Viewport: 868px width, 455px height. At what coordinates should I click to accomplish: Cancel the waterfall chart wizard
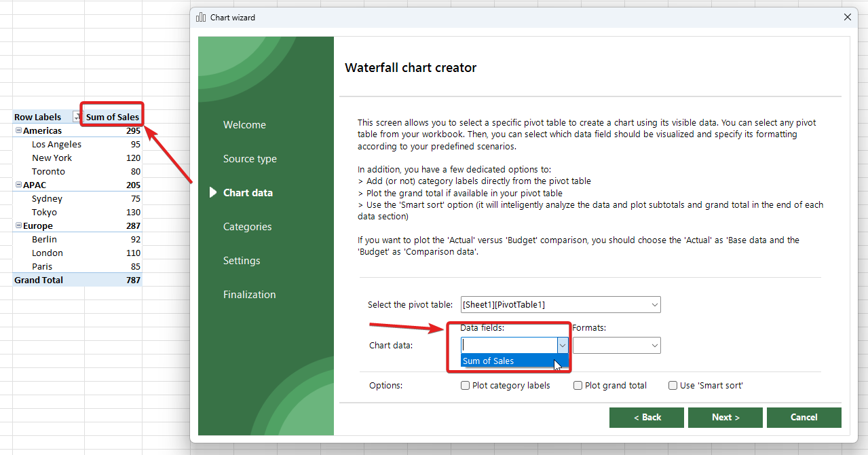tap(804, 418)
